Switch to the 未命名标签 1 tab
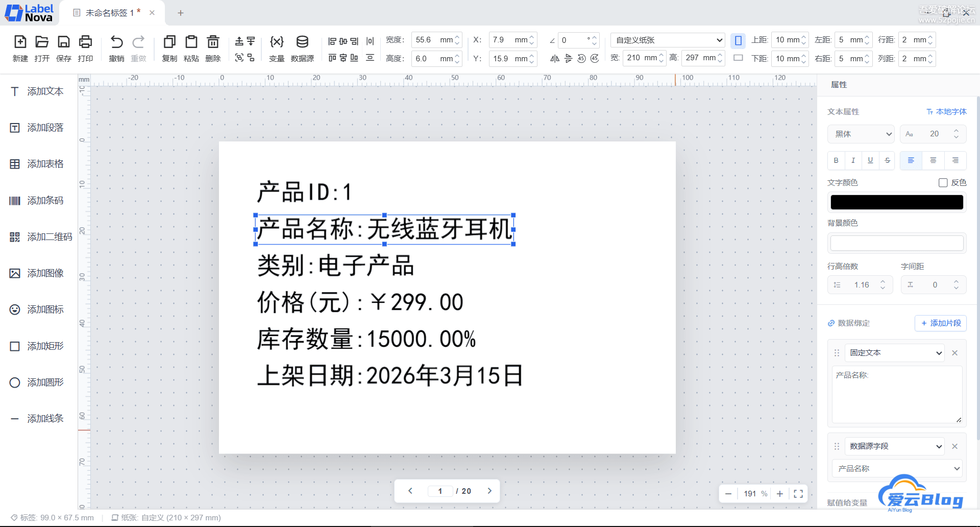This screenshot has height=527, width=980. (x=109, y=13)
